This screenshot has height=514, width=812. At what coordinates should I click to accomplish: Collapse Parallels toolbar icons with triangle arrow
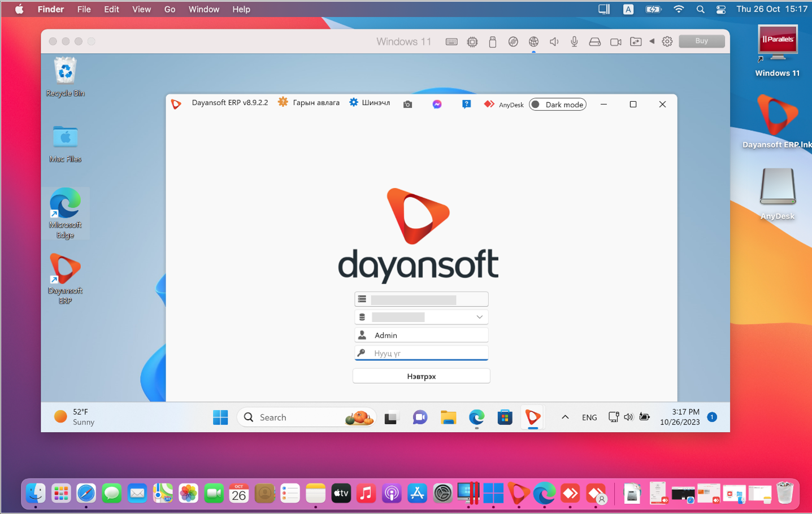click(652, 41)
